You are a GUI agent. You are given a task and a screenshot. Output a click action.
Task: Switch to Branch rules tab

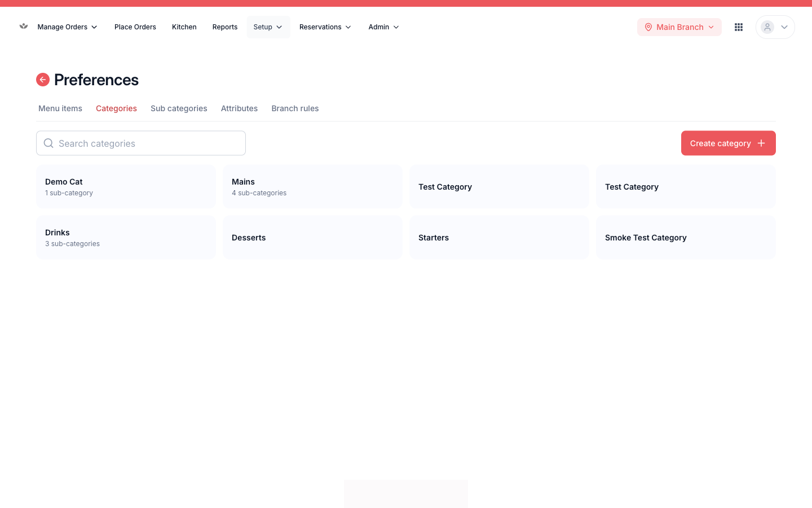[295, 108]
